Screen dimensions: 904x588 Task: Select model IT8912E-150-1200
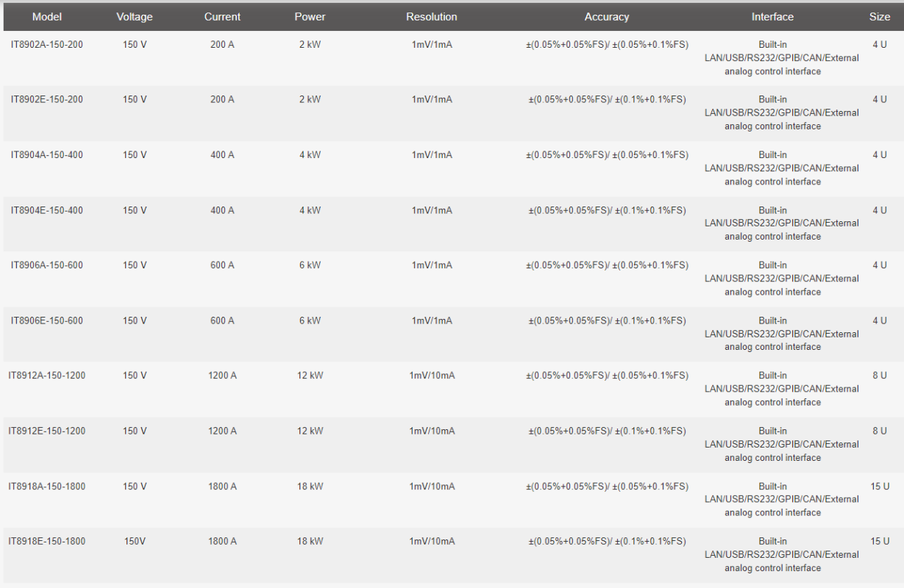point(47,431)
